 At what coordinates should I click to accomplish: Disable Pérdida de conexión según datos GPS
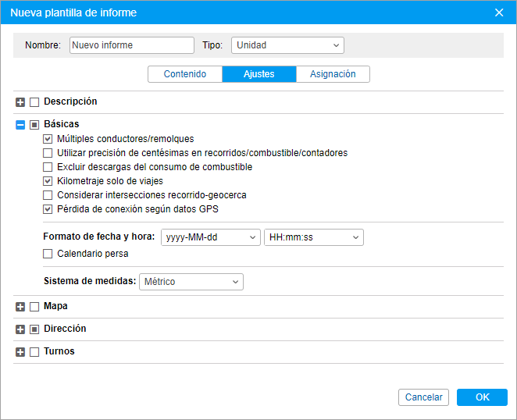[x=48, y=209]
